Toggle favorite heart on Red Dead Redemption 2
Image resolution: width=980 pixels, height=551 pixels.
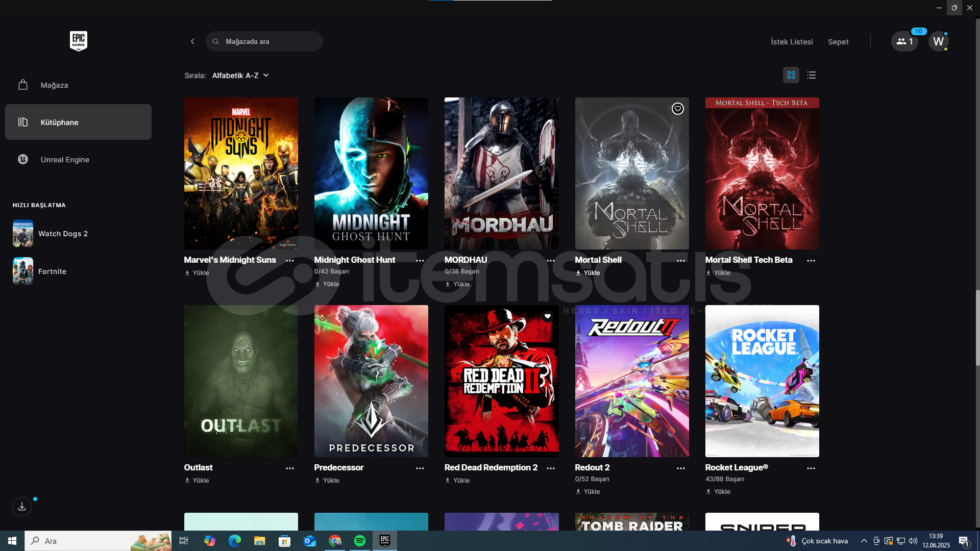point(547,316)
